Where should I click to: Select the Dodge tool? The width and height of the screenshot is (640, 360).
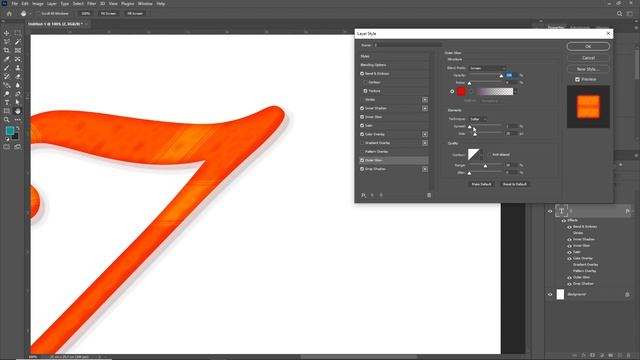pyautogui.click(x=7, y=94)
